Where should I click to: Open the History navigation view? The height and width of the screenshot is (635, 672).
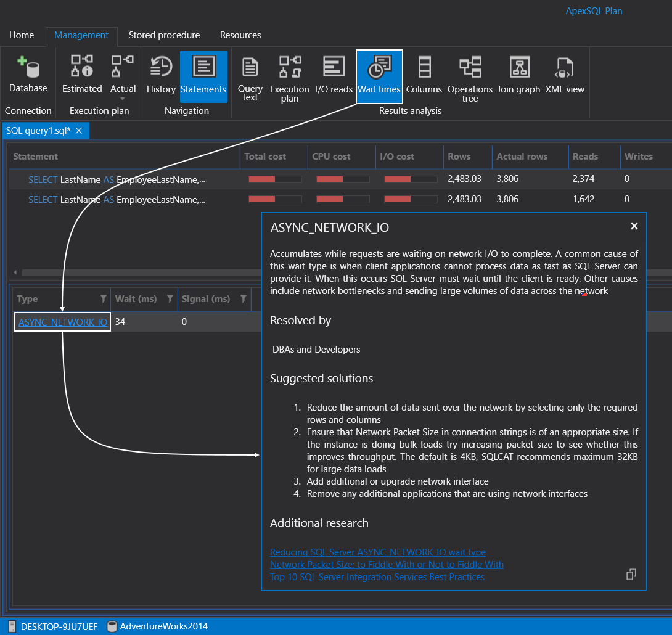(x=161, y=75)
